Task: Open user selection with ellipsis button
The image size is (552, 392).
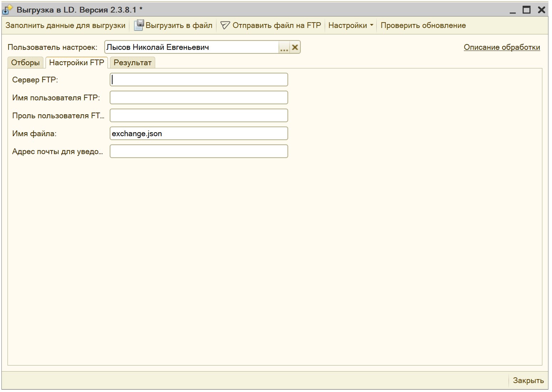Action: [x=284, y=47]
